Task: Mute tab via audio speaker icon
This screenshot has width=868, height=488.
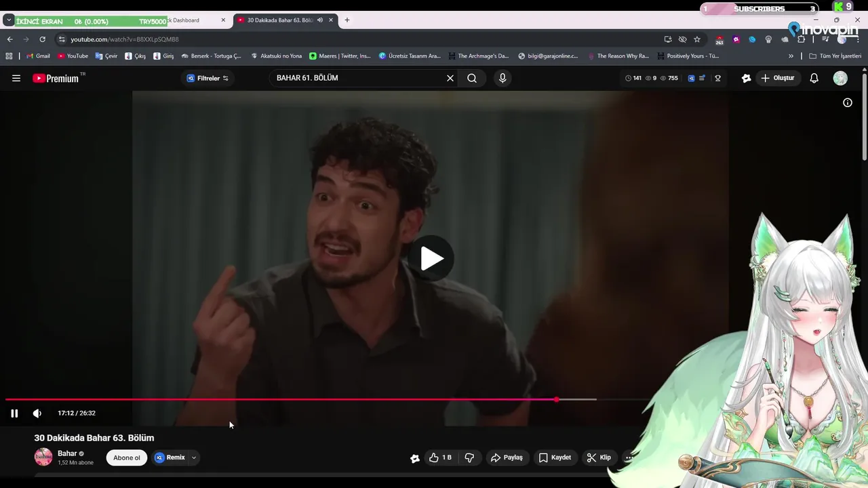Action: 320,20
